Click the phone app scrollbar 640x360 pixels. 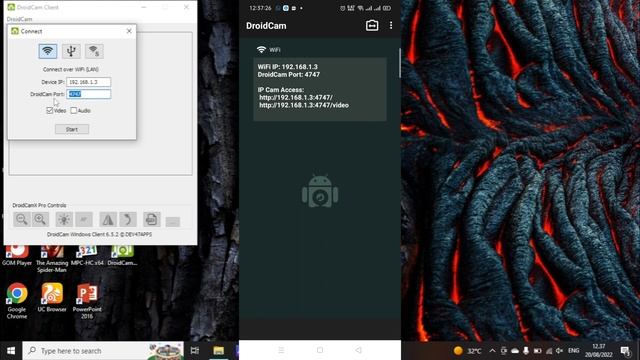click(x=400, y=62)
